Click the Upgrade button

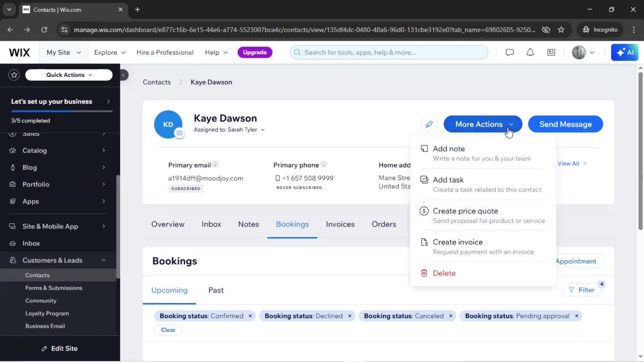(255, 52)
